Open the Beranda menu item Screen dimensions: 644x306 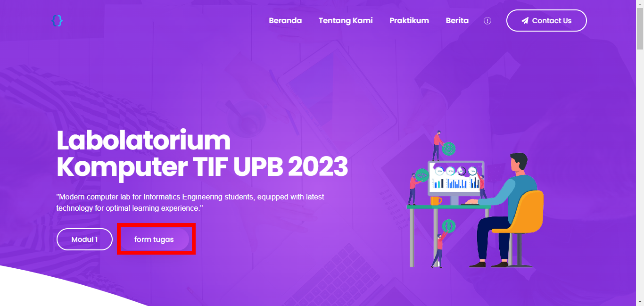[x=285, y=21]
